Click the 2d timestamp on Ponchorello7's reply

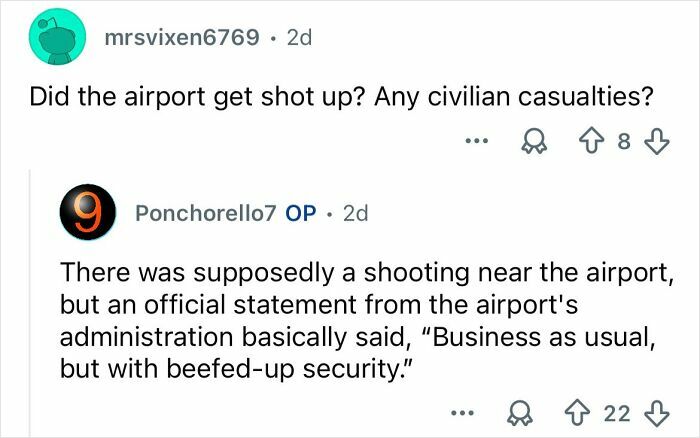coord(355,213)
